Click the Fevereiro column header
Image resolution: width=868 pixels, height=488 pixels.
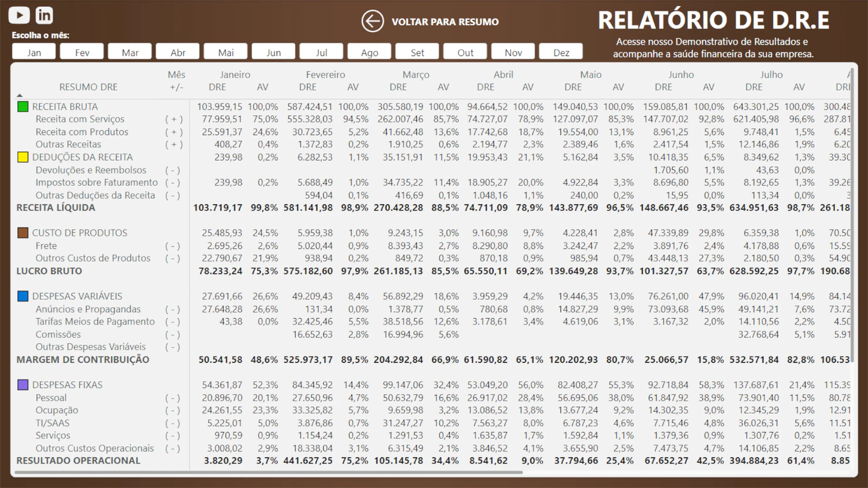tap(325, 75)
